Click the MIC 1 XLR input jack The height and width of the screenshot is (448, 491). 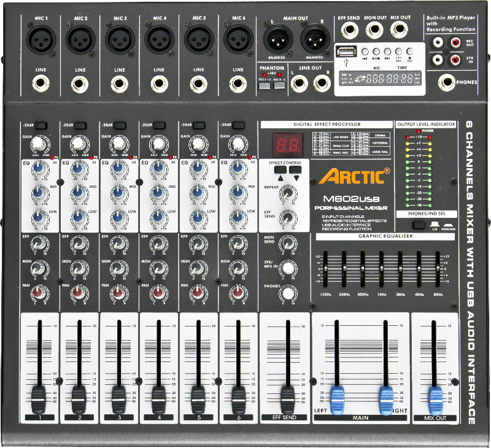pos(41,40)
